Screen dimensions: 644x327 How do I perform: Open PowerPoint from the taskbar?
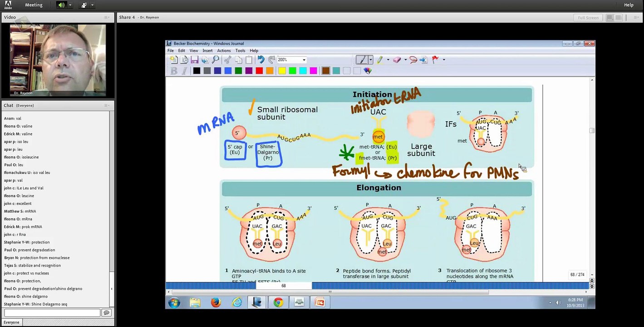click(320, 302)
